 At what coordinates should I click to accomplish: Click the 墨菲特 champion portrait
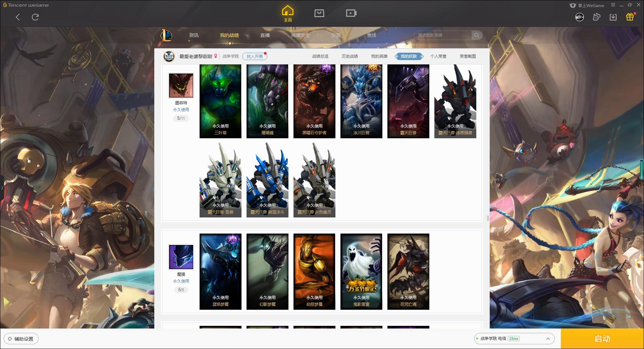(x=181, y=86)
